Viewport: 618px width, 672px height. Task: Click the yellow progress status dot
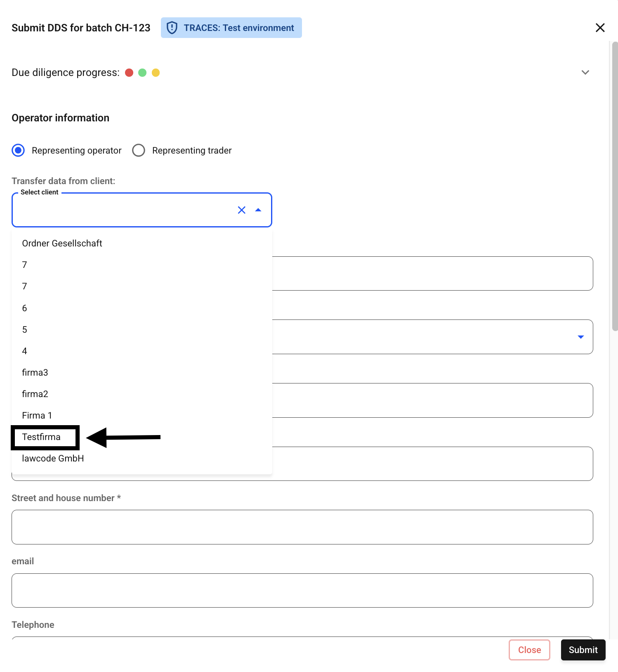[156, 73]
